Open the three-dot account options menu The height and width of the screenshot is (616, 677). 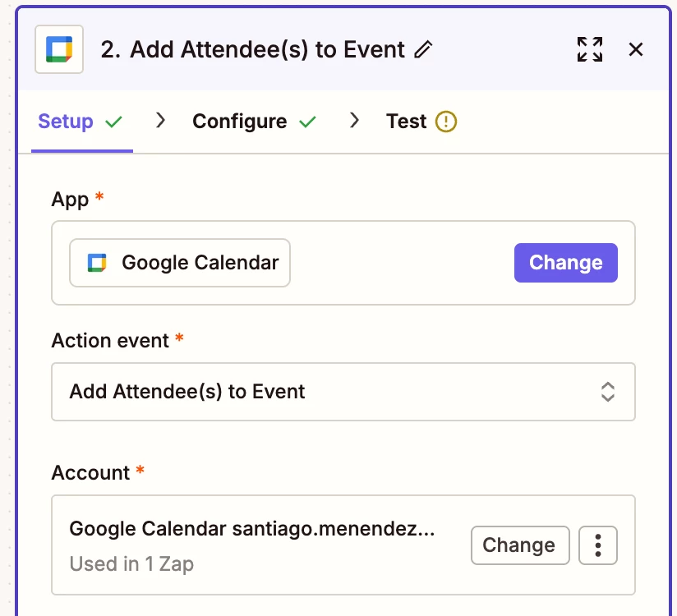click(x=598, y=545)
